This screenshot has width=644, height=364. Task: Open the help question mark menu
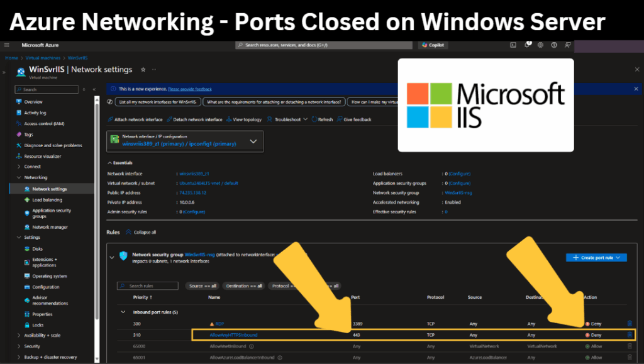tap(554, 45)
